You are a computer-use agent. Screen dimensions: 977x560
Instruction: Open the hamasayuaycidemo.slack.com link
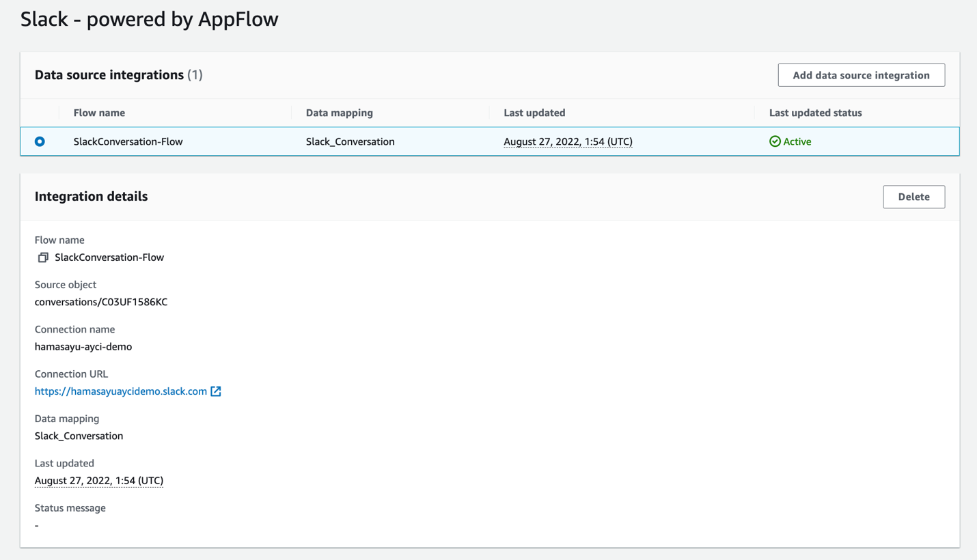(x=121, y=391)
